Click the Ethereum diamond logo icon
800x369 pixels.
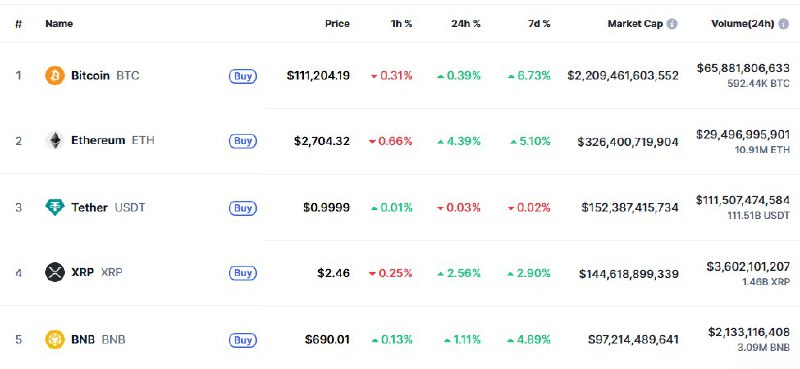(x=55, y=140)
